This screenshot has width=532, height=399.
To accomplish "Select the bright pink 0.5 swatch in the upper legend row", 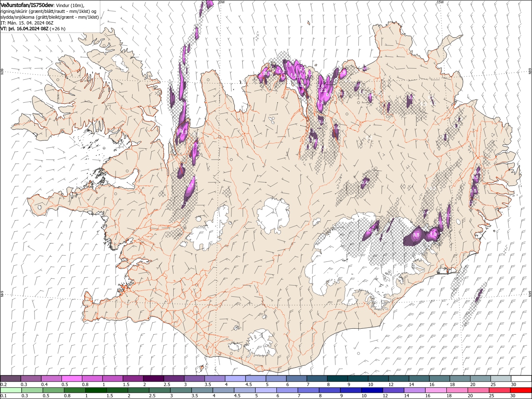I will coord(71,379).
